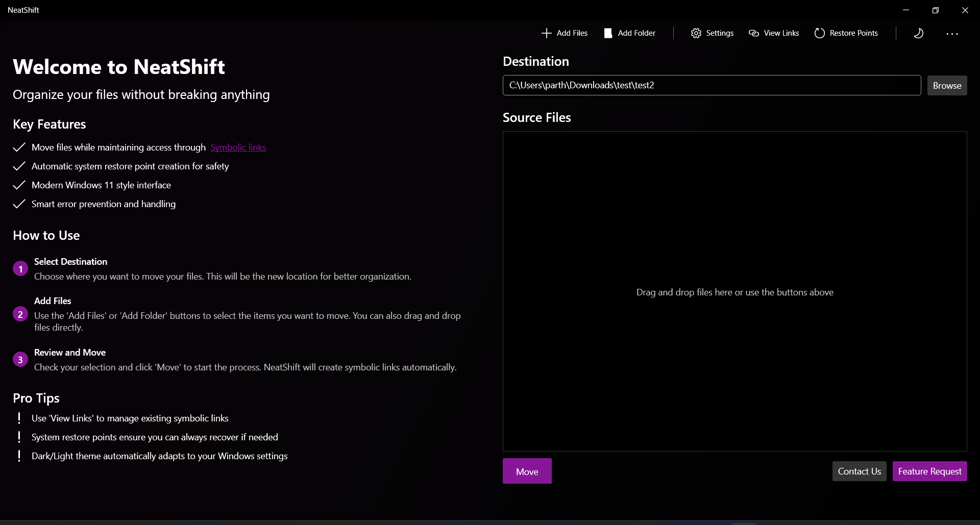Viewport: 980px width, 525px height.
Task: Open the Settings toolbar item
Action: tap(713, 33)
